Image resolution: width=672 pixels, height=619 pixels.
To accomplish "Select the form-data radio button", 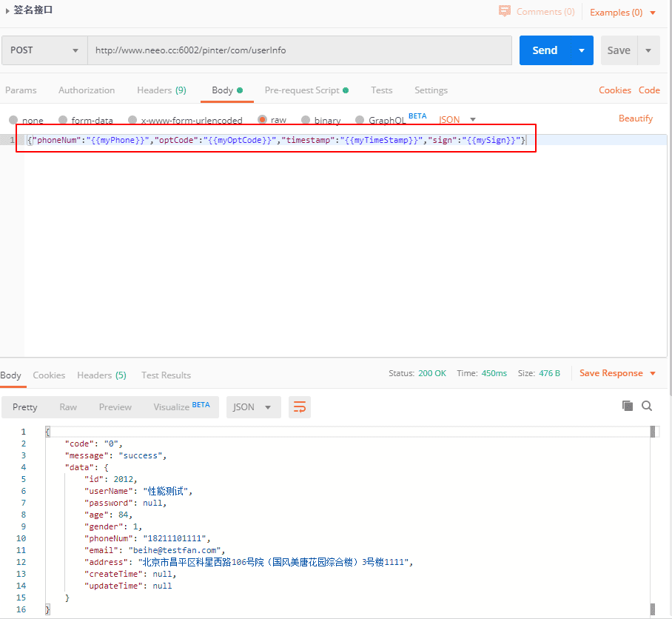I will tap(63, 120).
